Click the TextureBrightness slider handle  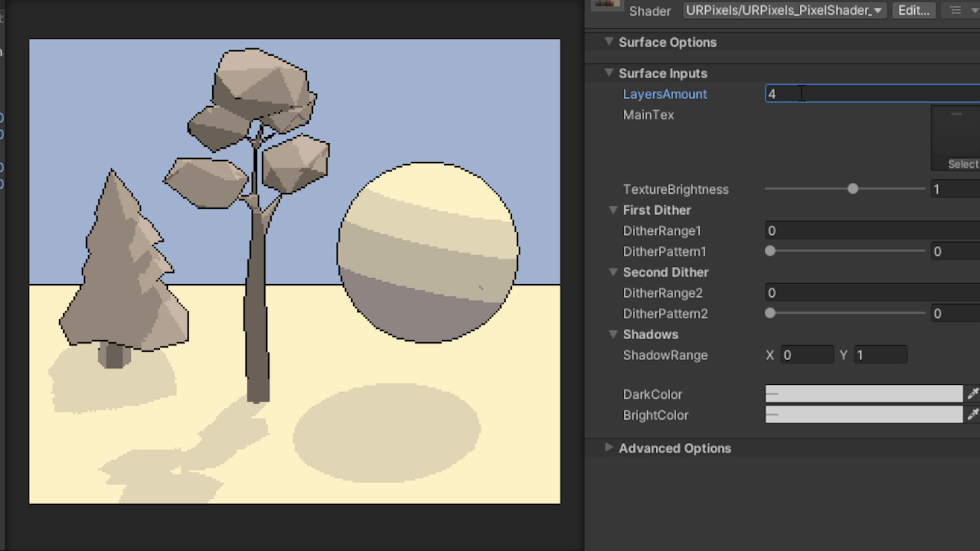pos(852,189)
